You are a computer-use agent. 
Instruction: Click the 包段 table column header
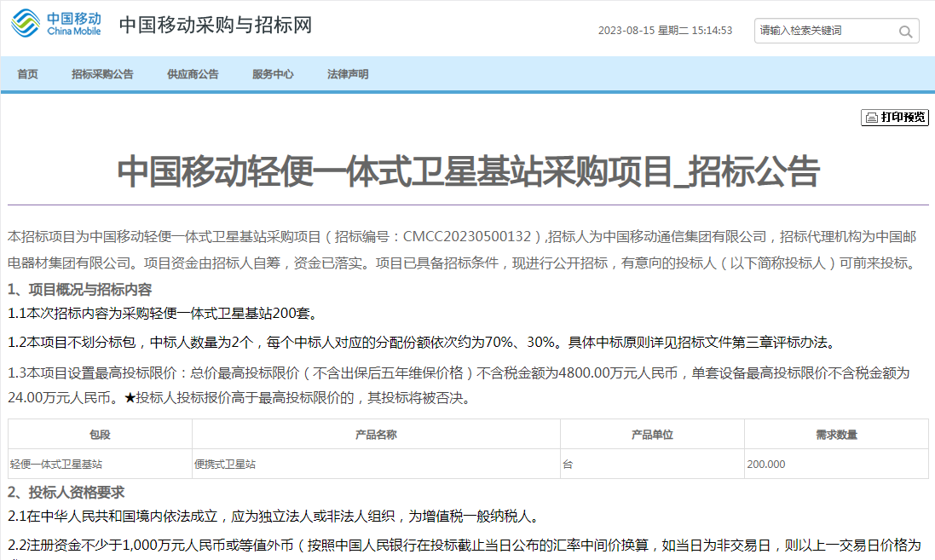click(101, 435)
